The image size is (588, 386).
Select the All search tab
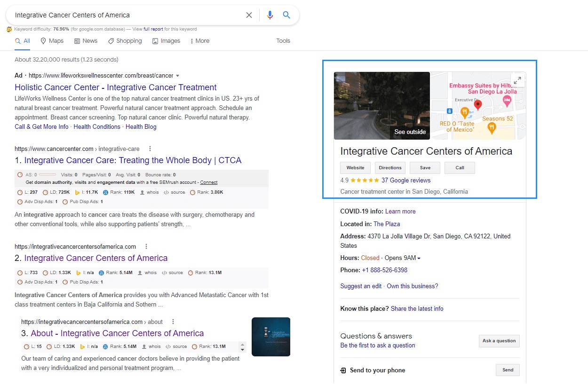23,41
